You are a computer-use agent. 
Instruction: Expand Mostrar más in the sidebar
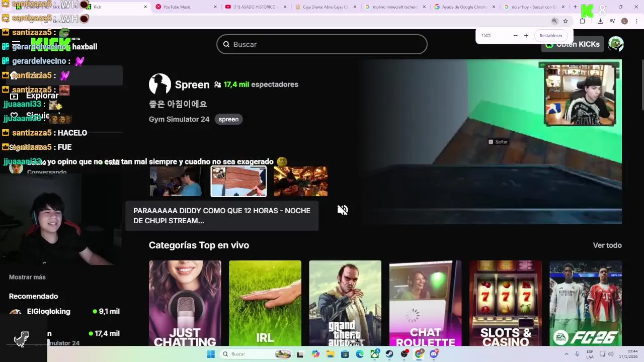tap(27, 277)
